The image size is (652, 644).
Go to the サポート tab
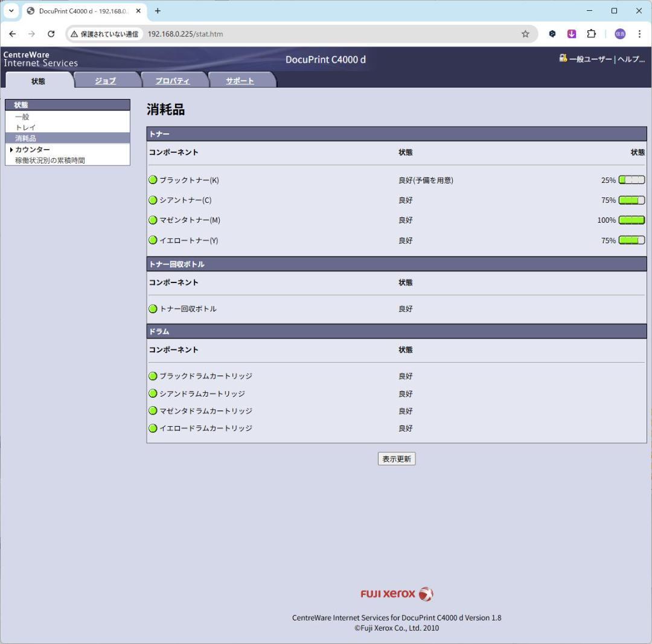(x=240, y=81)
